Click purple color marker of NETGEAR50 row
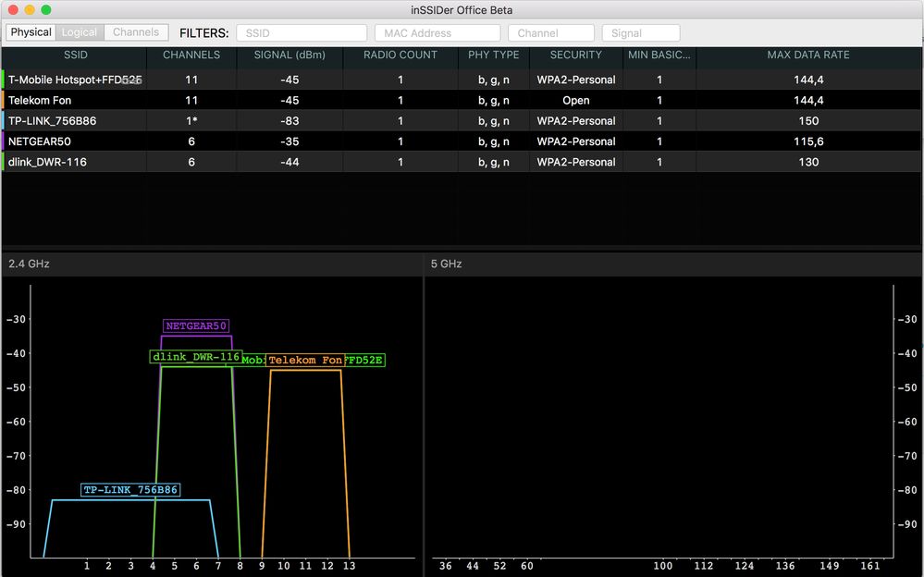924x577 pixels. 3,141
